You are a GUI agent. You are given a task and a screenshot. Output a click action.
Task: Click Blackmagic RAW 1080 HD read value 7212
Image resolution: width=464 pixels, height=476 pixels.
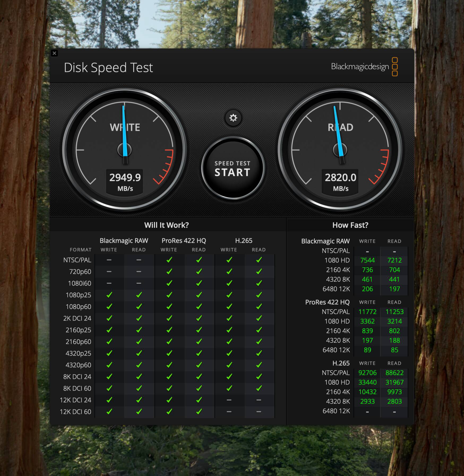[394, 260]
